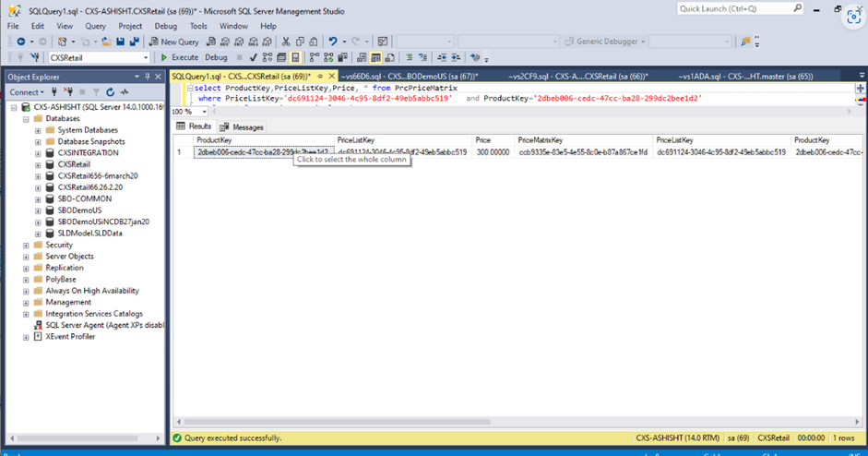868x456 pixels.
Task: Click the PriceMatrixKey column header
Action: pyautogui.click(x=584, y=140)
